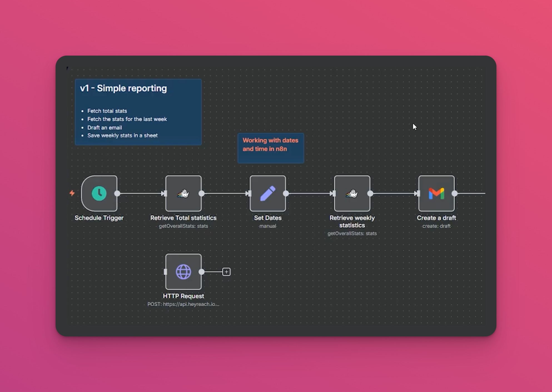Click the Schedule Trigger clock icon
This screenshot has width=552, height=392.
click(x=99, y=193)
